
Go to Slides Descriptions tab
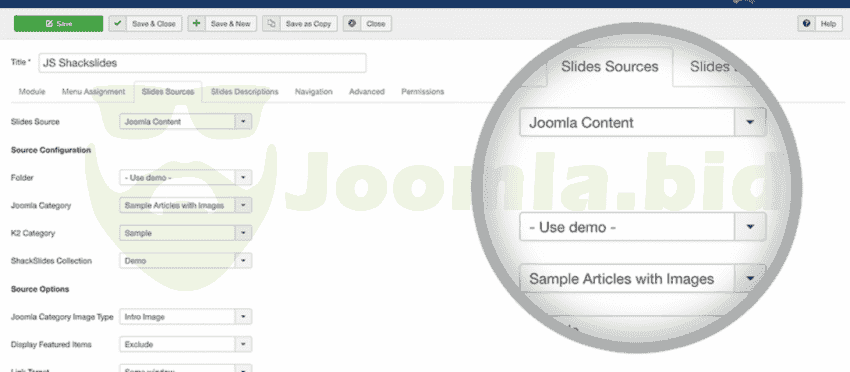click(244, 92)
